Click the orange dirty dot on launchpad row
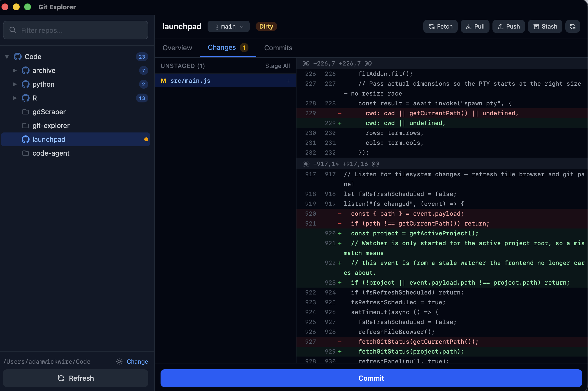Screen dimensions: 588x391 tap(146, 139)
